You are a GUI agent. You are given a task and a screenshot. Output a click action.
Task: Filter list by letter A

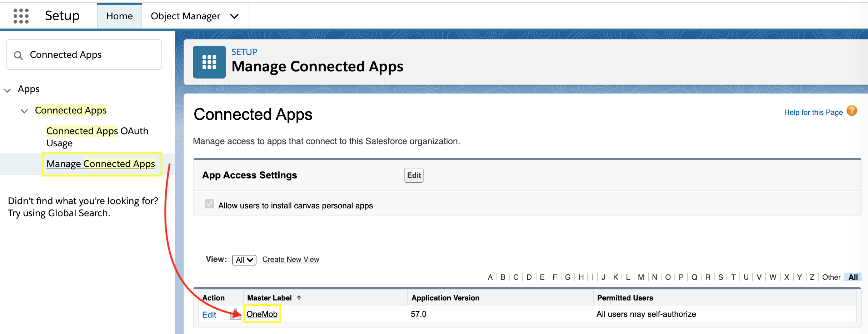click(490, 277)
